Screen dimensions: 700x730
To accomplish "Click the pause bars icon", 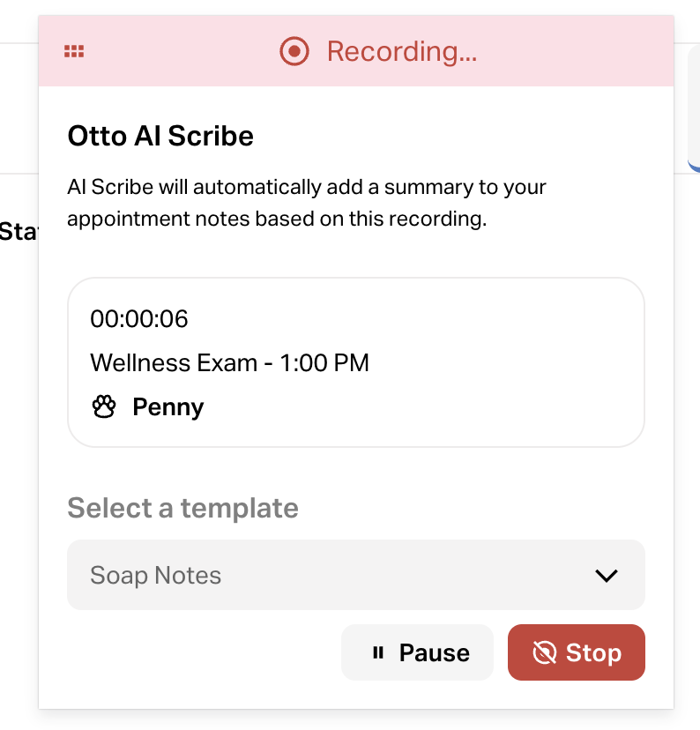I will 378,652.
